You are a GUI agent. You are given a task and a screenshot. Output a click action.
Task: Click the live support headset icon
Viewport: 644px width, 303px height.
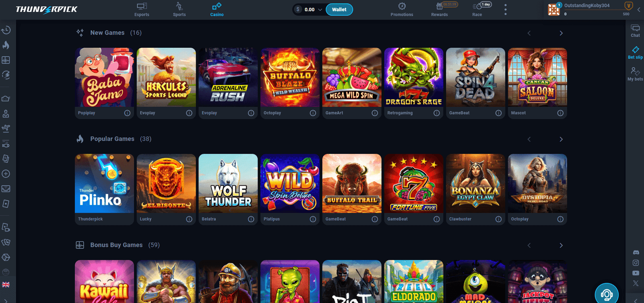click(x=607, y=295)
